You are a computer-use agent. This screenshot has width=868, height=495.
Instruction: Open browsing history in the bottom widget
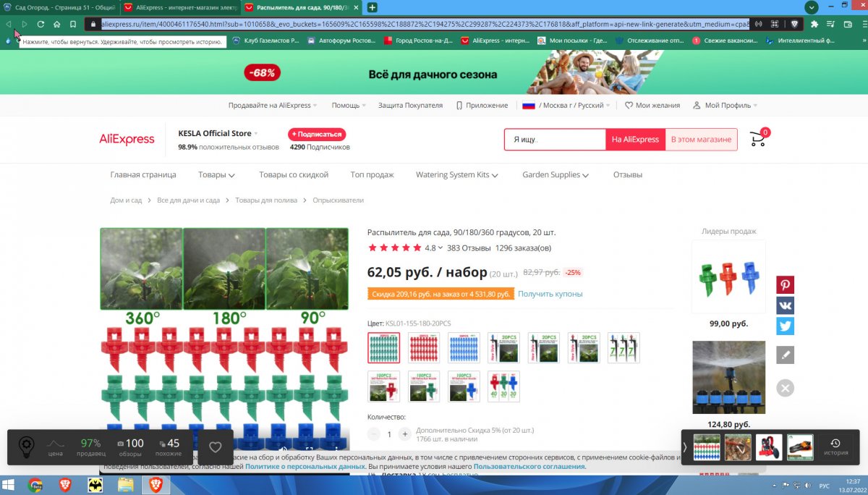835,447
